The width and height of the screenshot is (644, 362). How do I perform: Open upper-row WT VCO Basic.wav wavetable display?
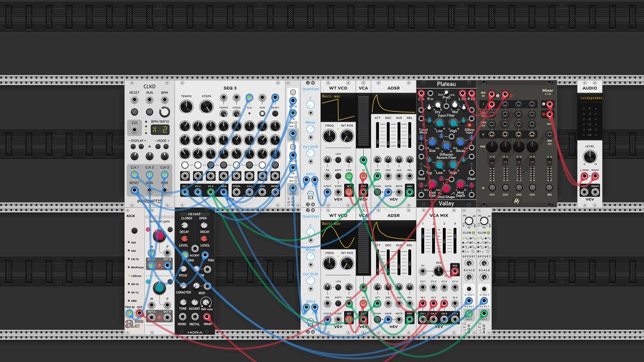[x=338, y=107]
